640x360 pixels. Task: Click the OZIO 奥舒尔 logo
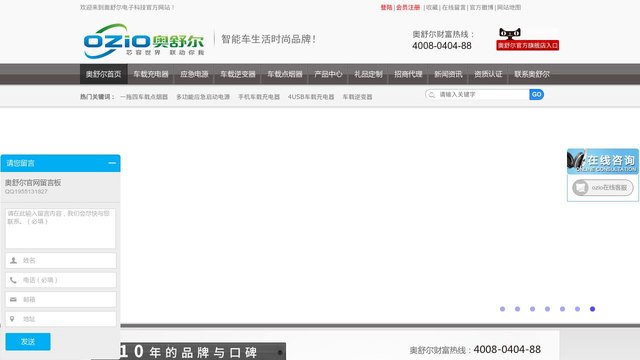(144, 41)
